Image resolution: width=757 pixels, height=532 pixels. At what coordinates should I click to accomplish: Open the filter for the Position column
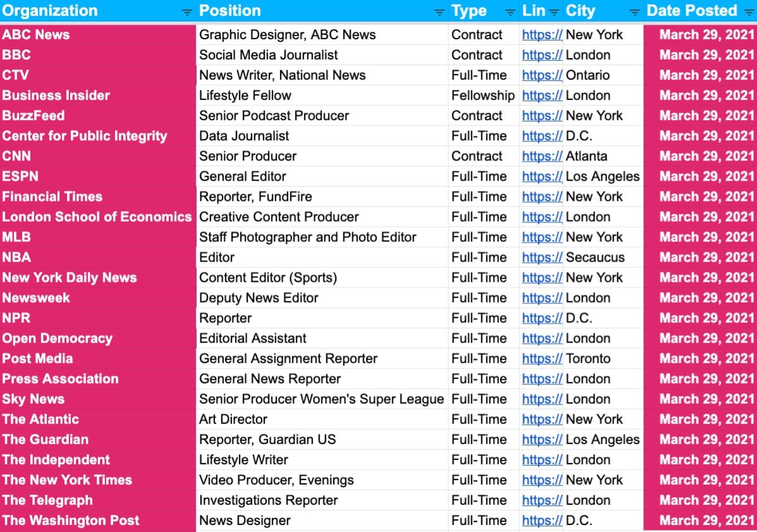tap(440, 11)
